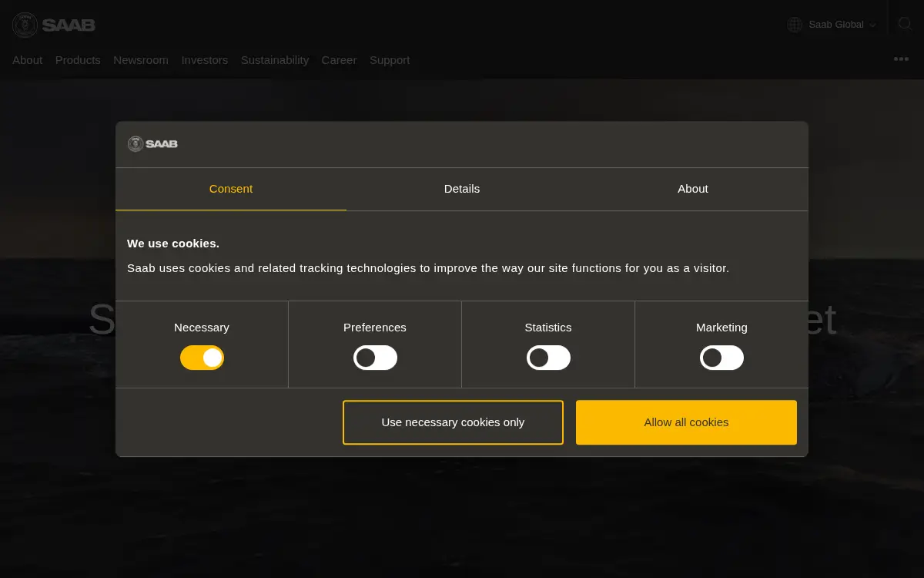
Task: Switch to the Details tab
Action: [x=462, y=189]
